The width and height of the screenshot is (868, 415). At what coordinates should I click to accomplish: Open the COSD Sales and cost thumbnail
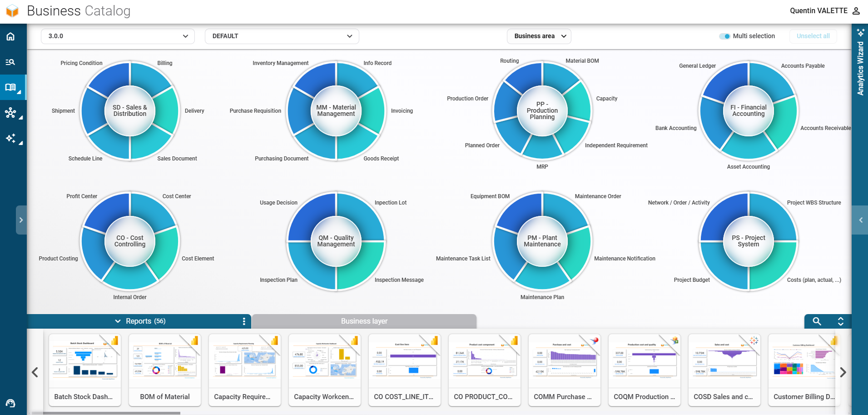click(x=724, y=370)
